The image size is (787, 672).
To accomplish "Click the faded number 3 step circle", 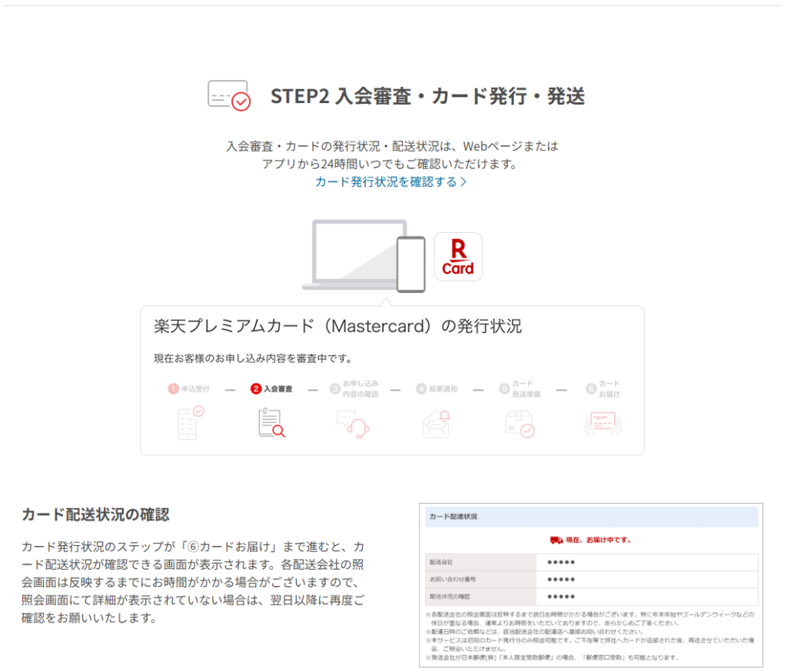I will [x=335, y=389].
